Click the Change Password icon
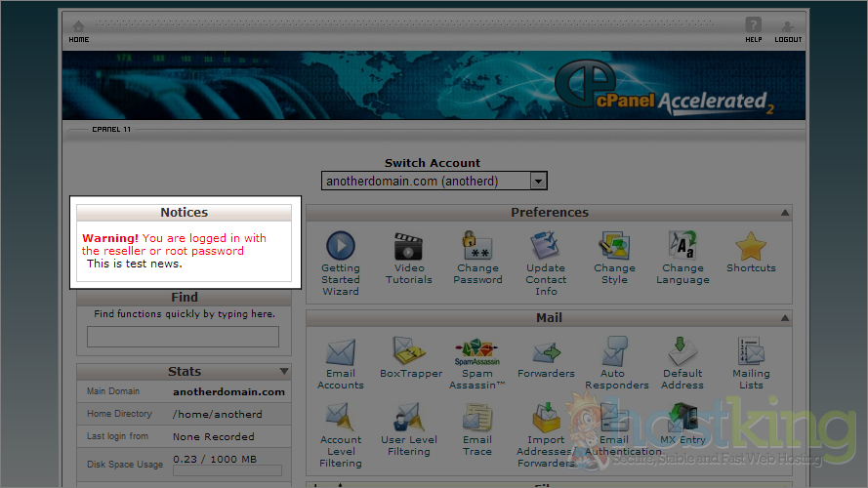Screen dimensions: 868x488 (477, 246)
